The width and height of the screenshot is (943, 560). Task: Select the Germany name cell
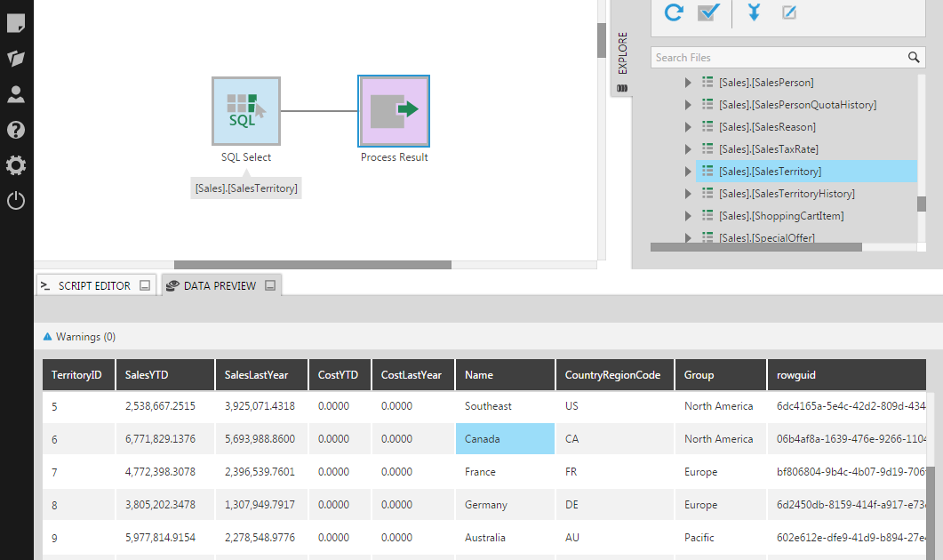tap(505, 505)
